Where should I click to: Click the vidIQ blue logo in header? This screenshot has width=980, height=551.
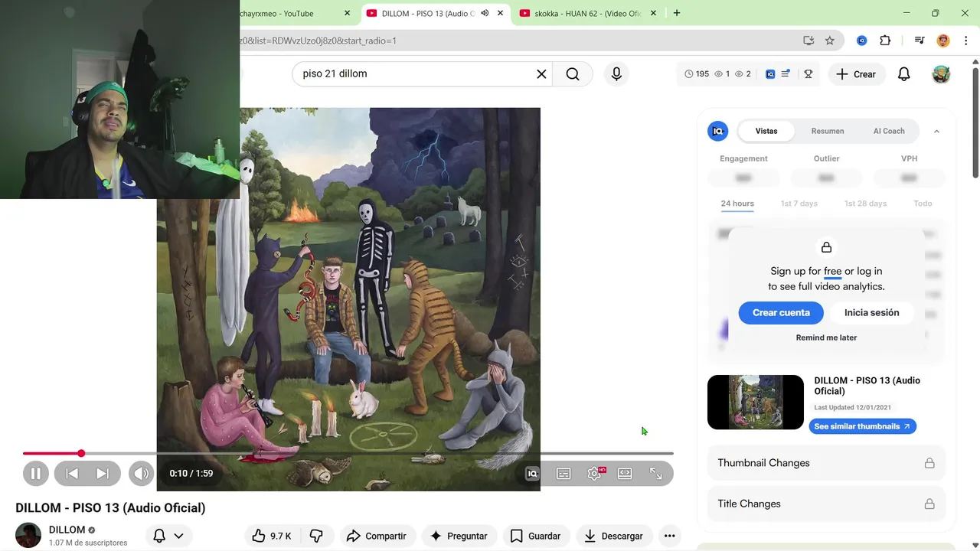tap(770, 74)
